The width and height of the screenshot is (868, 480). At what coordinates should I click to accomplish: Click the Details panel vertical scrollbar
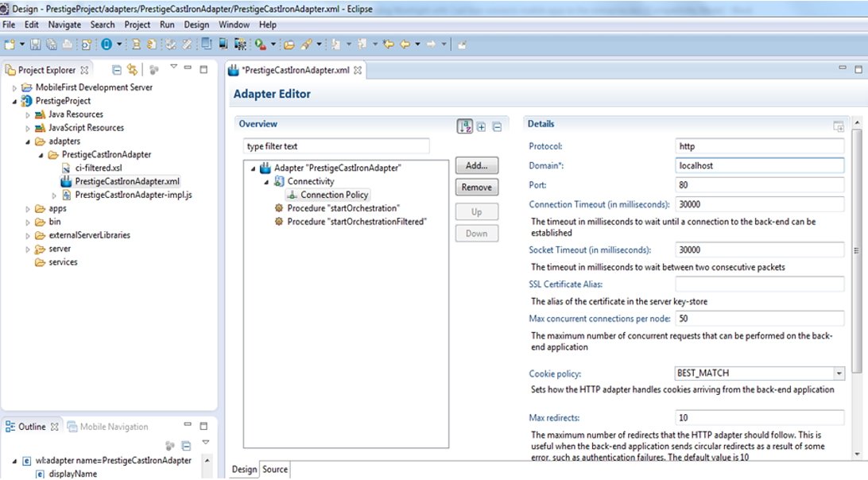(x=856, y=250)
